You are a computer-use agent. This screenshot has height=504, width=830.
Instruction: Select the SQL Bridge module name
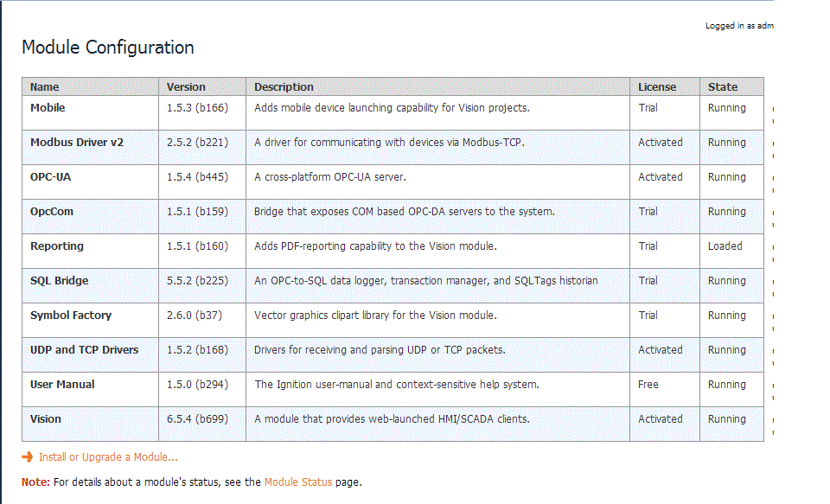click(60, 281)
